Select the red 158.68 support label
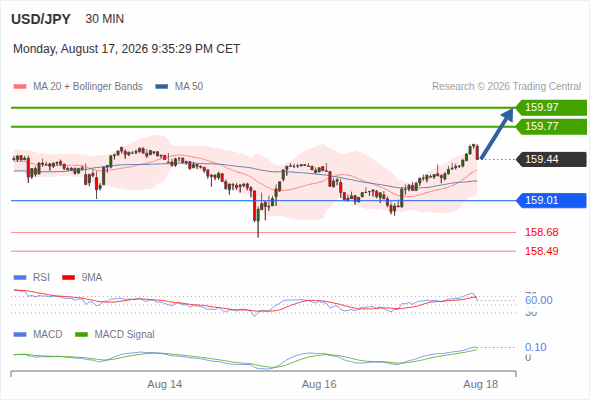The image size is (590, 400). (x=541, y=233)
